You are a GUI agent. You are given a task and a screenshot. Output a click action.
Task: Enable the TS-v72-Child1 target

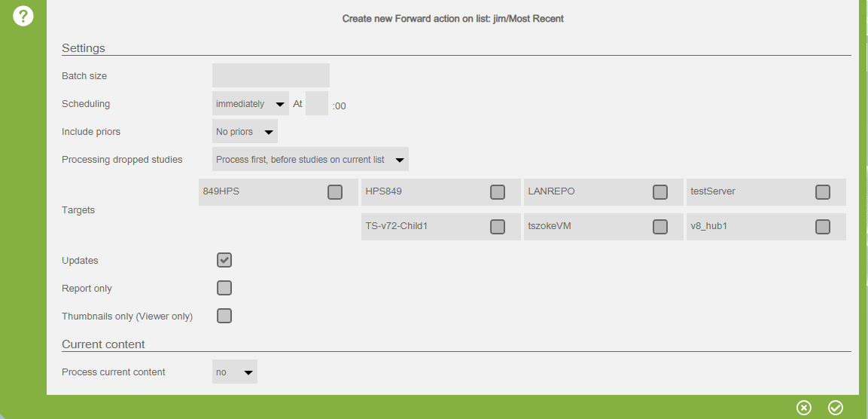click(x=498, y=227)
